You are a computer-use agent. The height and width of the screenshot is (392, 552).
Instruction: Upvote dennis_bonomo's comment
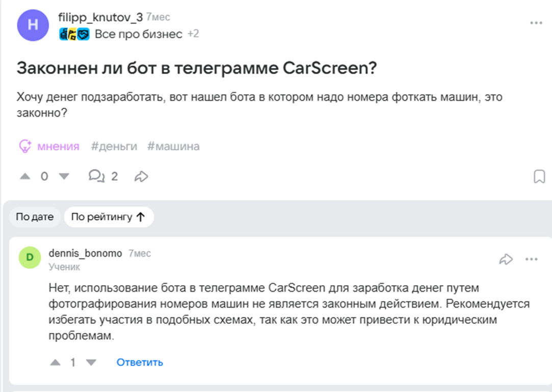(x=56, y=362)
